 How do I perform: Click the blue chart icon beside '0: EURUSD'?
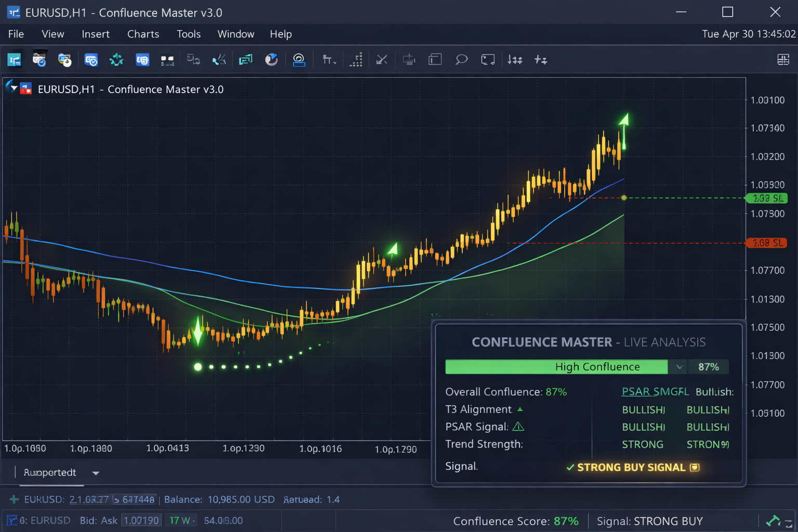[11, 520]
